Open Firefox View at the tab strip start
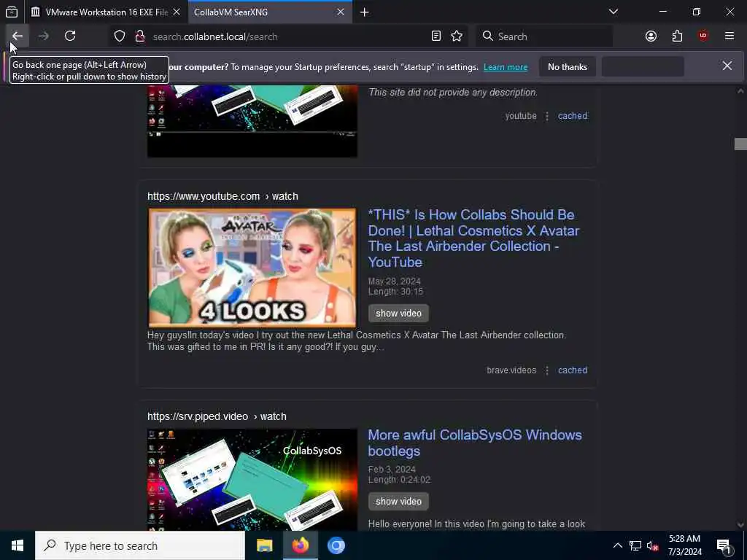Viewport: 747px width, 560px height. pyautogui.click(x=12, y=12)
